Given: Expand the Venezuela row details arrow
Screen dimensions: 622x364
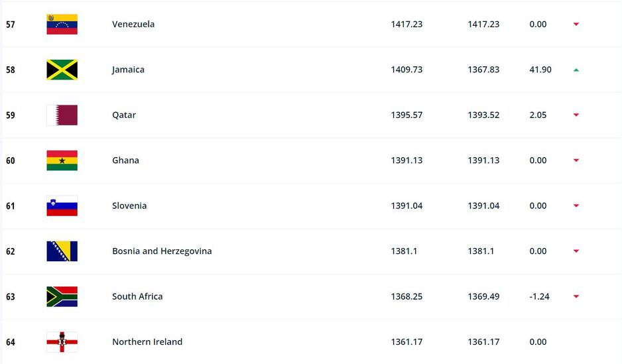Looking at the screenshot, I should pyautogui.click(x=576, y=25).
